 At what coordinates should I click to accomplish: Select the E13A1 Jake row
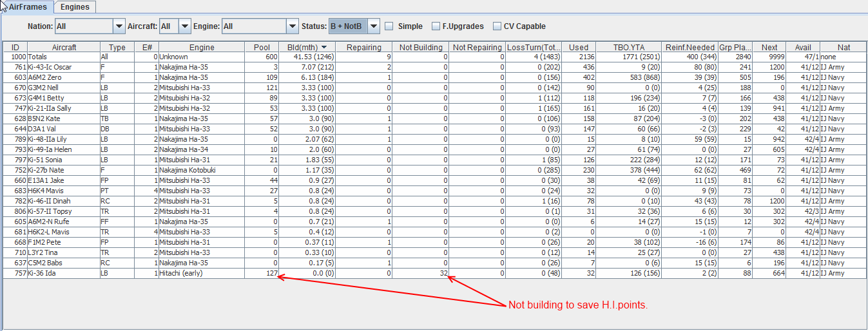pyautogui.click(x=435, y=181)
